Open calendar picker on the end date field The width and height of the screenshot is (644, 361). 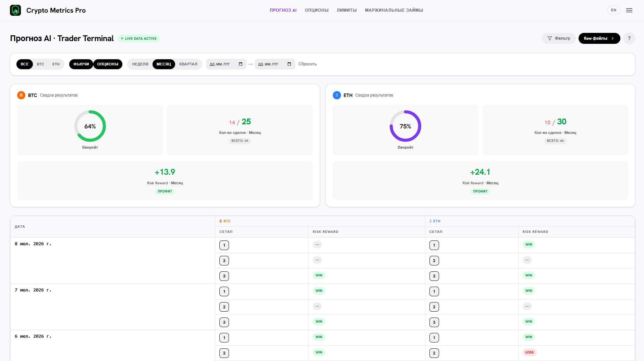(289, 64)
